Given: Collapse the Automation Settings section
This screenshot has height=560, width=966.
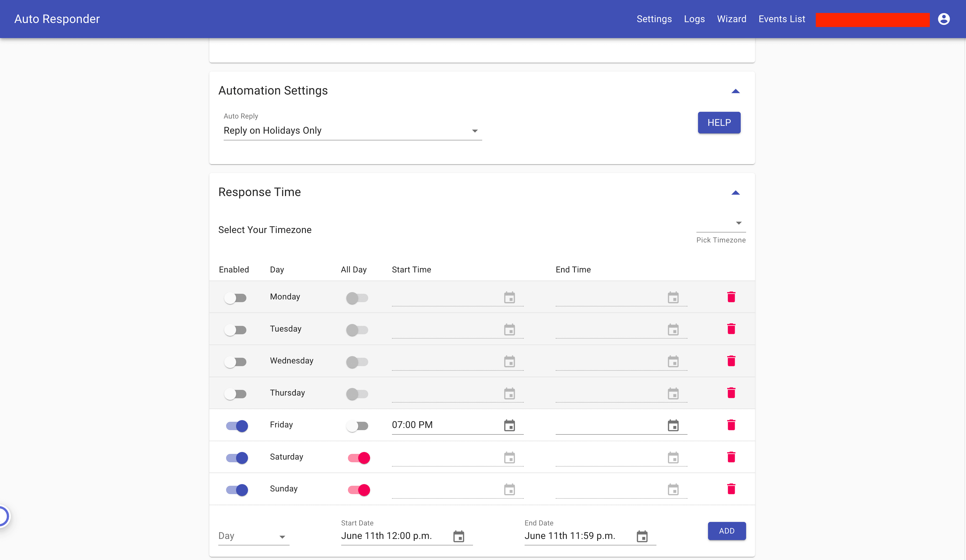Looking at the screenshot, I should click(735, 91).
